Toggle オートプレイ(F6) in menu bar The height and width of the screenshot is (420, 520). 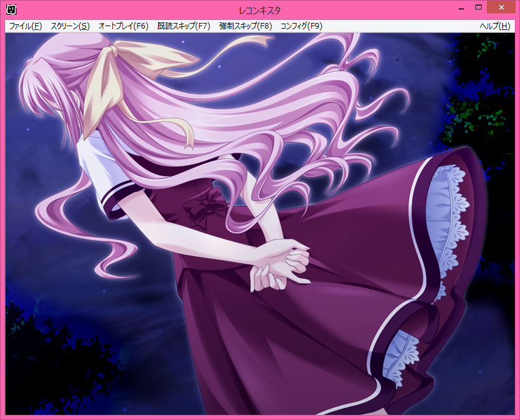124,26
